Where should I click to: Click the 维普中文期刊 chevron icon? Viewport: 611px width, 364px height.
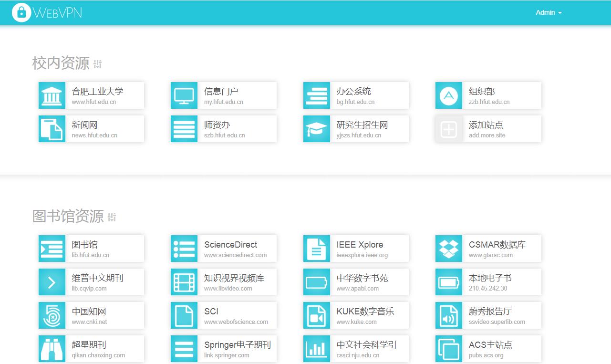[x=52, y=282]
